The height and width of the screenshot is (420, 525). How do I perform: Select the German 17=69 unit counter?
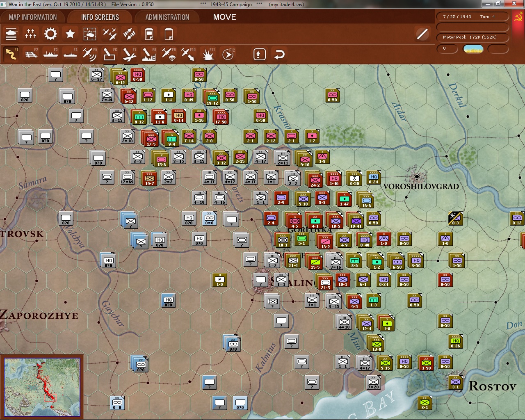point(127,178)
